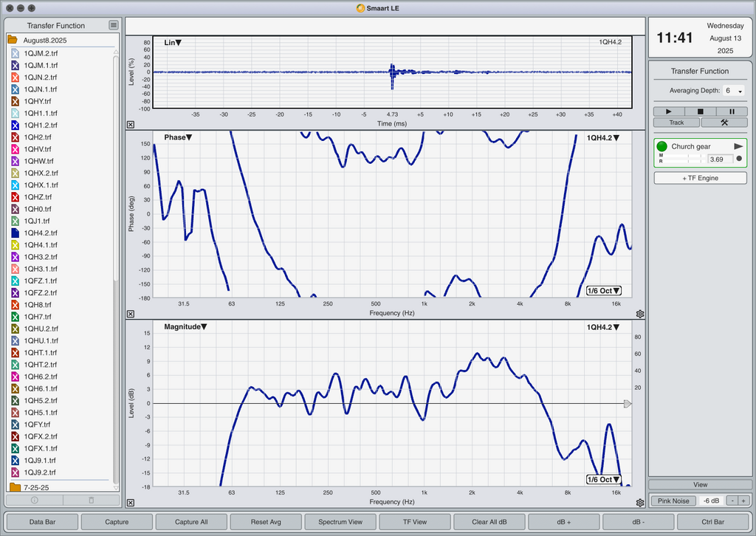Toggle visibility of 1QJM.2.trf trace
This screenshot has width=756, height=536.
pos(15,53)
